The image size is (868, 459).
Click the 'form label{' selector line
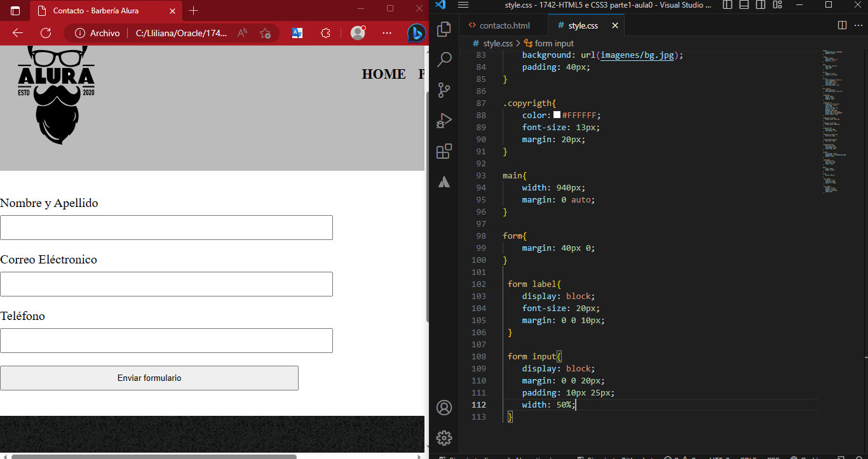534,284
